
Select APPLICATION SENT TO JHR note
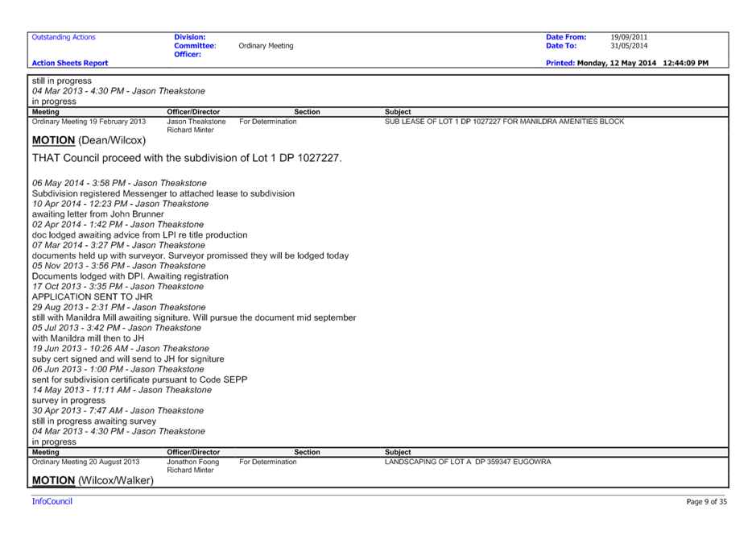coord(92,297)
